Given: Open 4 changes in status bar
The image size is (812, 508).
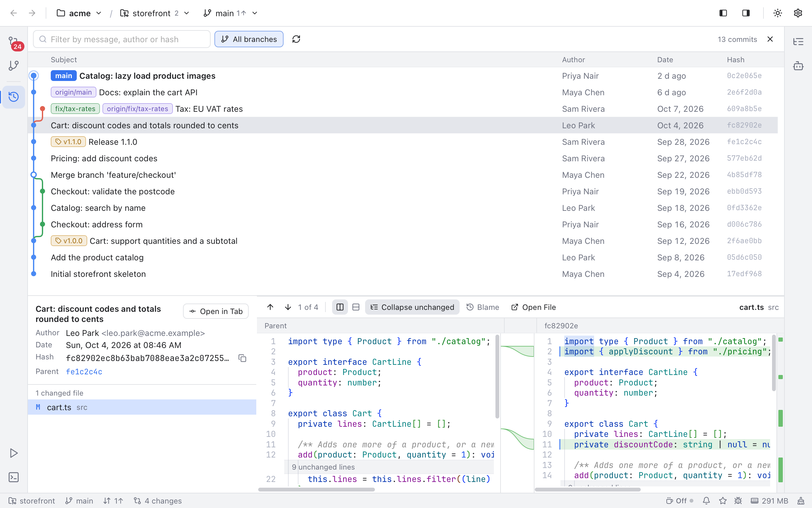Looking at the screenshot, I should (x=157, y=501).
